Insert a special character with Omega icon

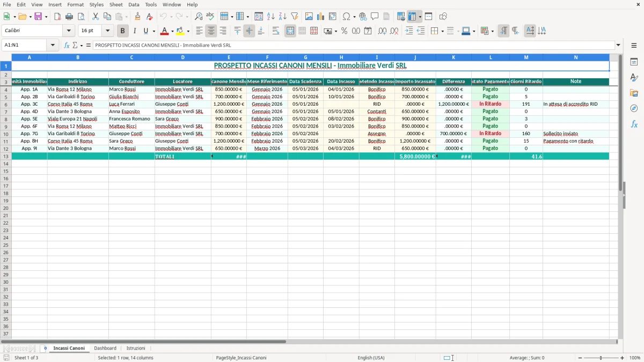point(346,17)
